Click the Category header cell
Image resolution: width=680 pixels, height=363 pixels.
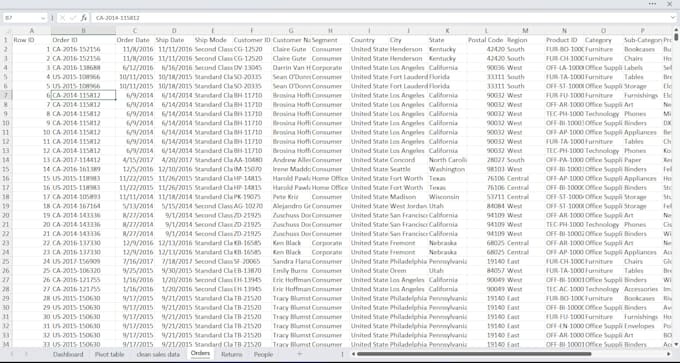pyautogui.click(x=603, y=40)
